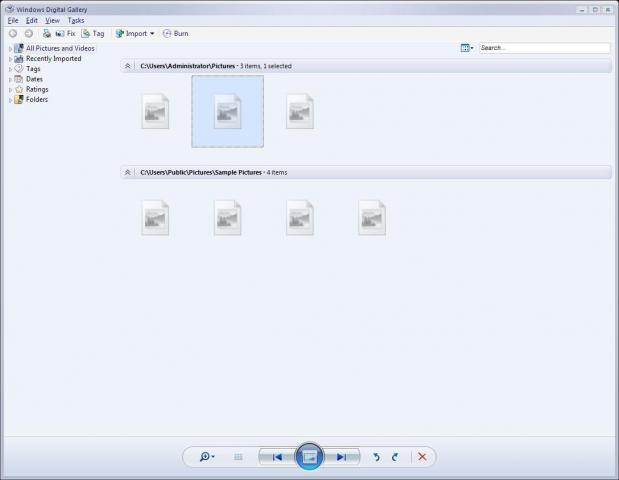
Task: Select first thumbnail in Sample Pictures
Action: (155, 218)
